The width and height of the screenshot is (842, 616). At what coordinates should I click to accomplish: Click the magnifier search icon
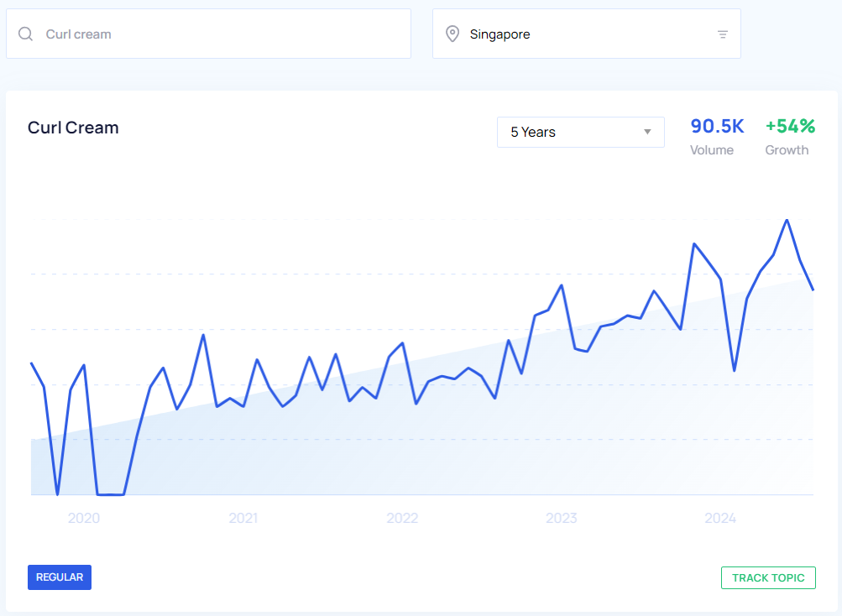26,34
